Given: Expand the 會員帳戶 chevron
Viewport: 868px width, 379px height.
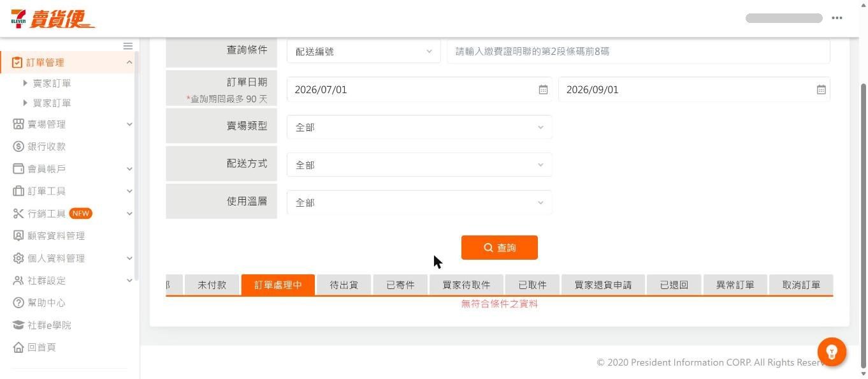Looking at the screenshot, I should click(x=129, y=168).
